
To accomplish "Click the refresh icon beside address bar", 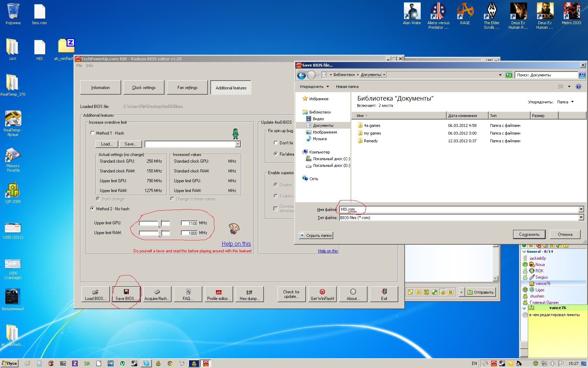I will pyautogui.click(x=509, y=75).
